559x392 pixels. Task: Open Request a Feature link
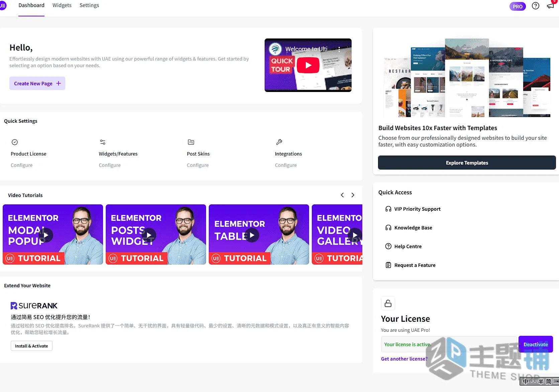(x=415, y=265)
